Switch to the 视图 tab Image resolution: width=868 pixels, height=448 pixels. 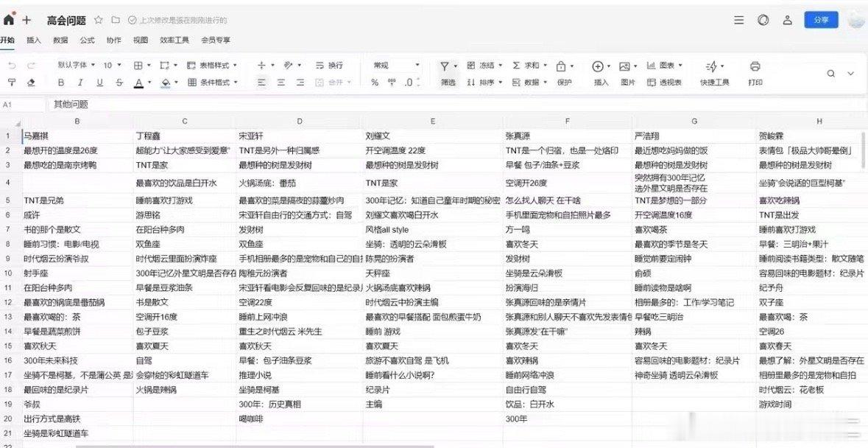[x=141, y=40]
